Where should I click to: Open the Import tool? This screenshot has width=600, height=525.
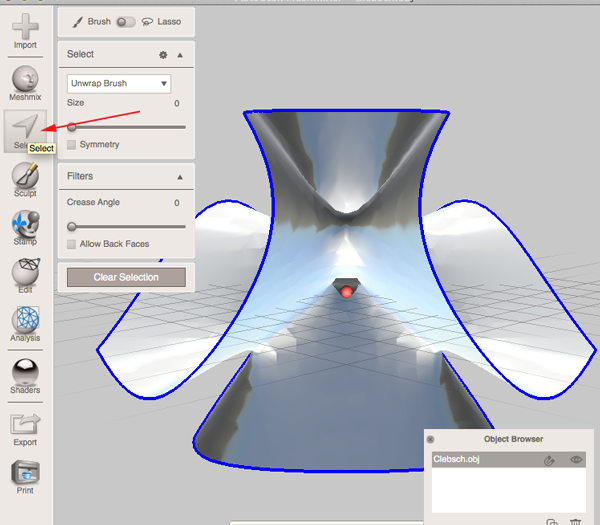click(25, 31)
